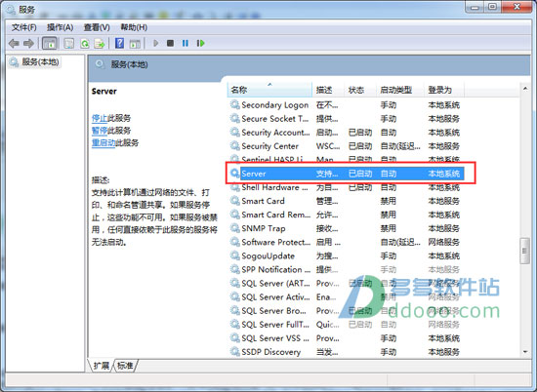Sort by the 状态 column header
Image resolution: width=537 pixels, height=392 pixels.
click(x=360, y=90)
